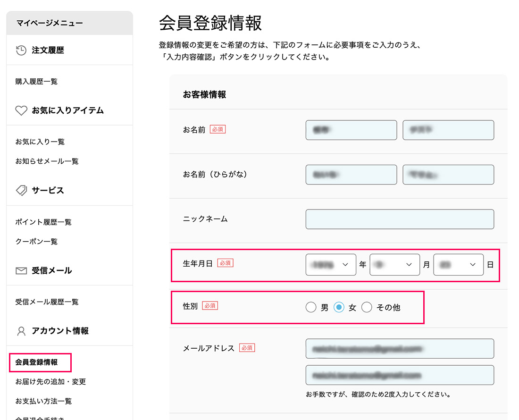Click the first メールアドレス input field
The width and height of the screenshot is (519, 420).
coord(400,349)
